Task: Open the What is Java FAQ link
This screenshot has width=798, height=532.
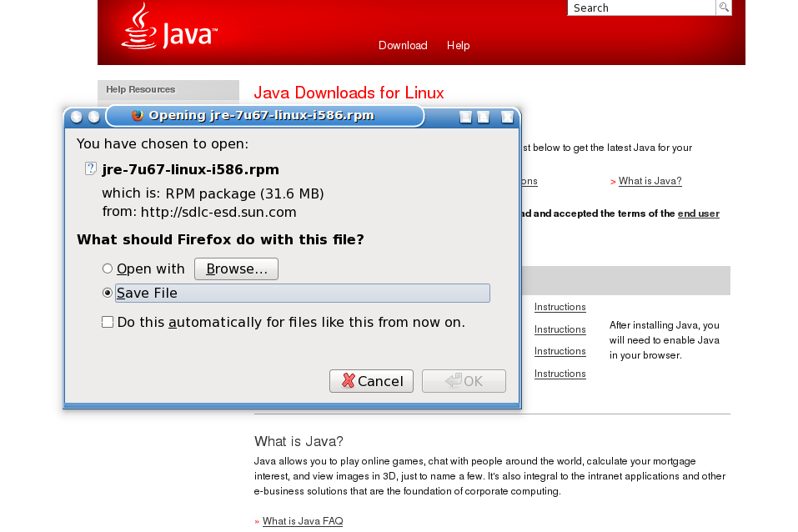Action: tap(303, 521)
